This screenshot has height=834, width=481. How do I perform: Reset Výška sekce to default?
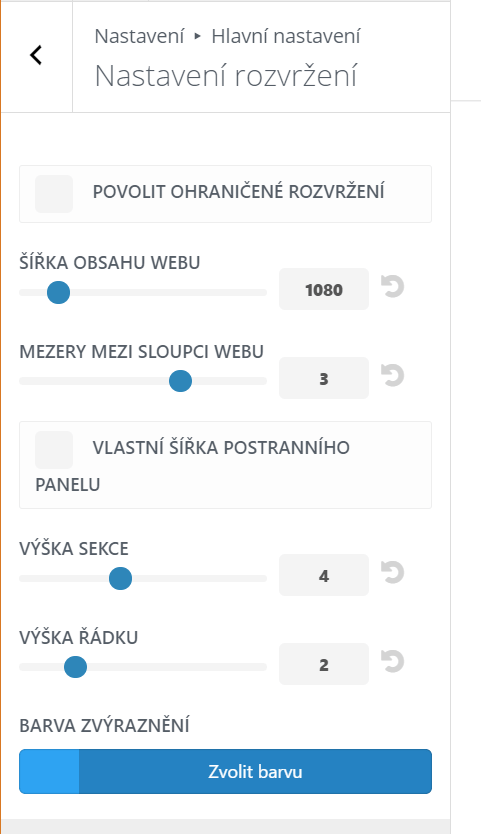[393, 573]
